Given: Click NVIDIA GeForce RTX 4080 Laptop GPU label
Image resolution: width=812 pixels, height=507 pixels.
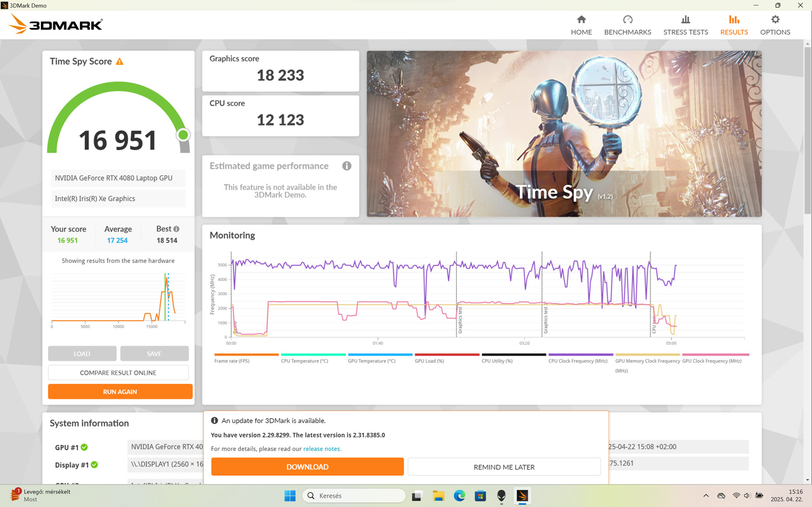Looking at the screenshot, I should pyautogui.click(x=118, y=178).
